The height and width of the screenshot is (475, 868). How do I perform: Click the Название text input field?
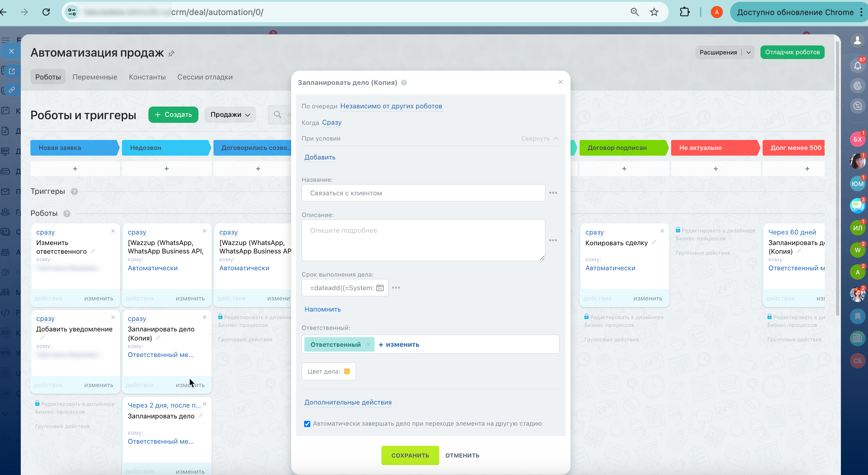click(x=423, y=193)
